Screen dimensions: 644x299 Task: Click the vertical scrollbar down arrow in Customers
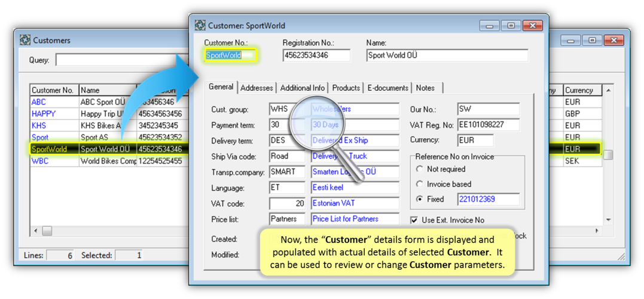pyautogui.click(x=608, y=219)
